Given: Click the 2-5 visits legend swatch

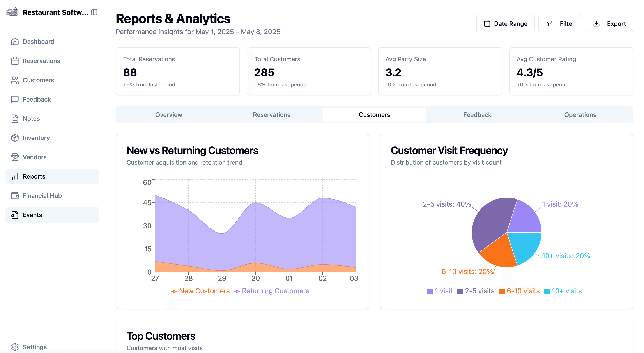Looking at the screenshot, I should [460, 291].
